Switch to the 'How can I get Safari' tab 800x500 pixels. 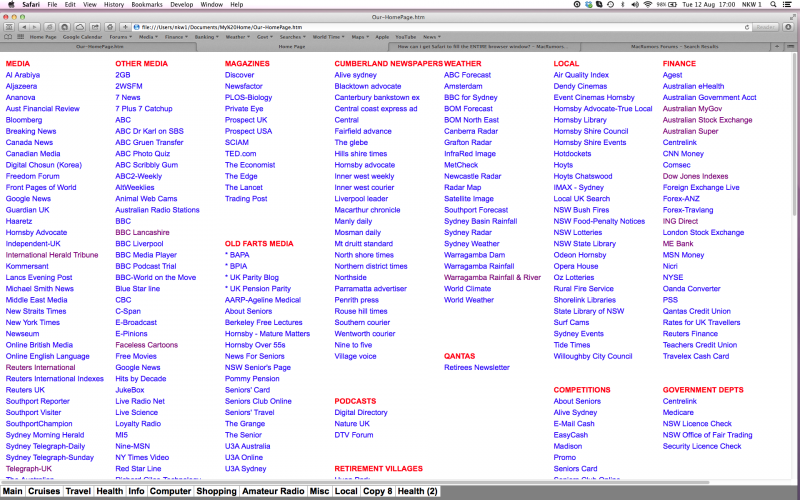(x=482, y=46)
